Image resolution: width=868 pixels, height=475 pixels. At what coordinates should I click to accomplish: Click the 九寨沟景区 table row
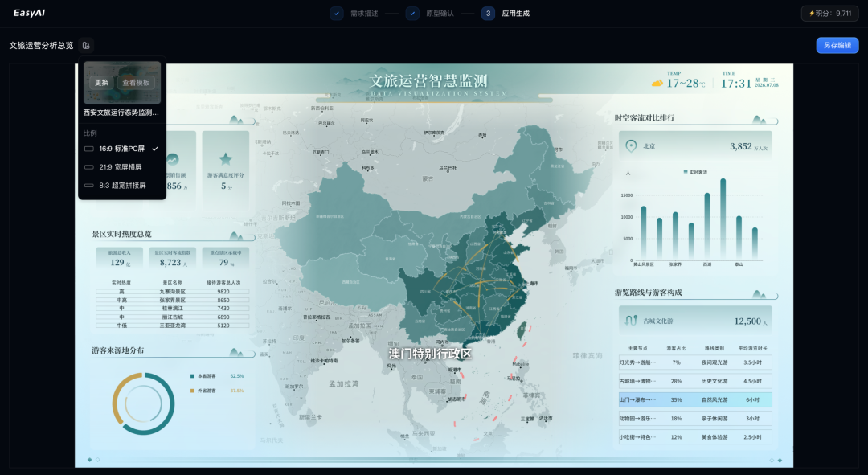pos(172,291)
